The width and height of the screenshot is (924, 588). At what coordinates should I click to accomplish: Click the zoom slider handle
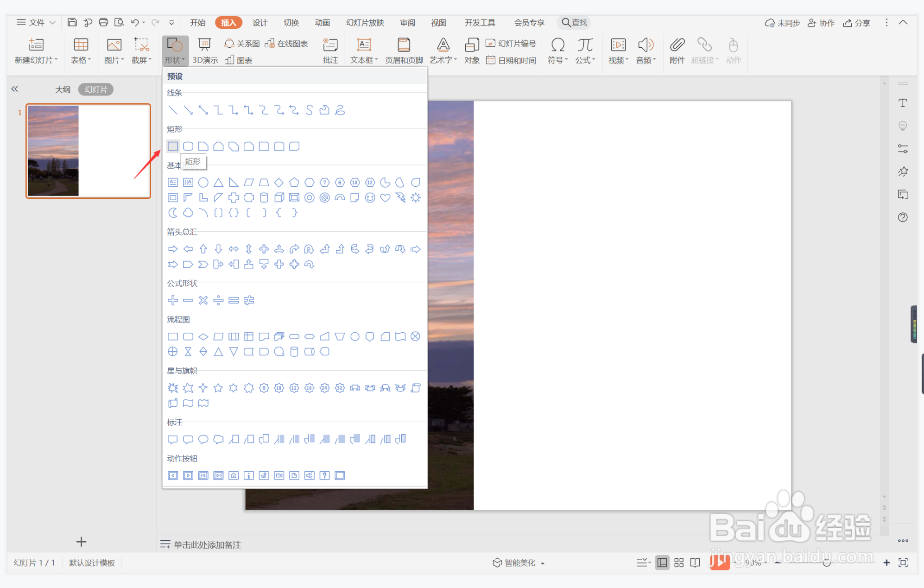click(826, 563)
